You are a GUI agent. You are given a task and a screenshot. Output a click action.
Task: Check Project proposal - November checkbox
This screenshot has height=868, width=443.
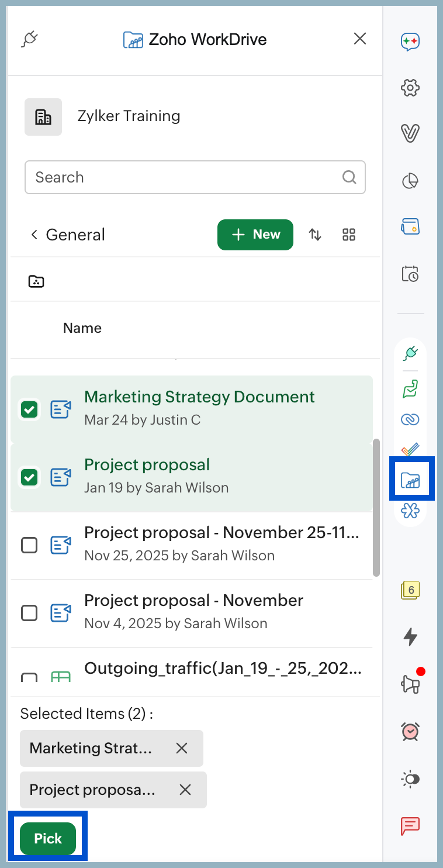(x=29, y=614)
